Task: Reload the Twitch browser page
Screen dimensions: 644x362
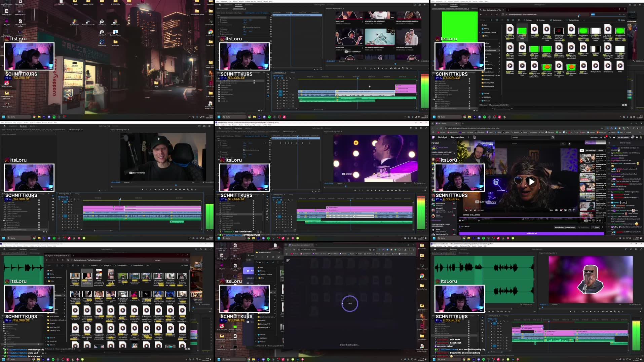Action: point(441,128)
